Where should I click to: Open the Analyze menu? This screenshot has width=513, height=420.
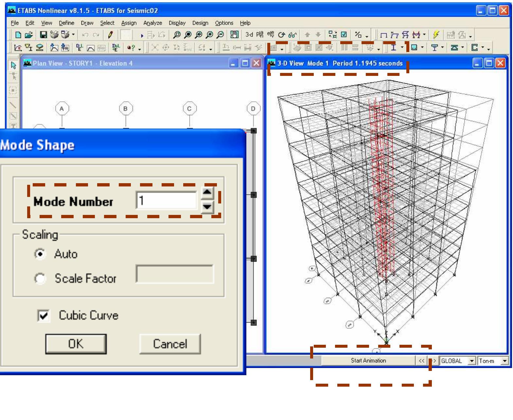[x=153, y=23]
